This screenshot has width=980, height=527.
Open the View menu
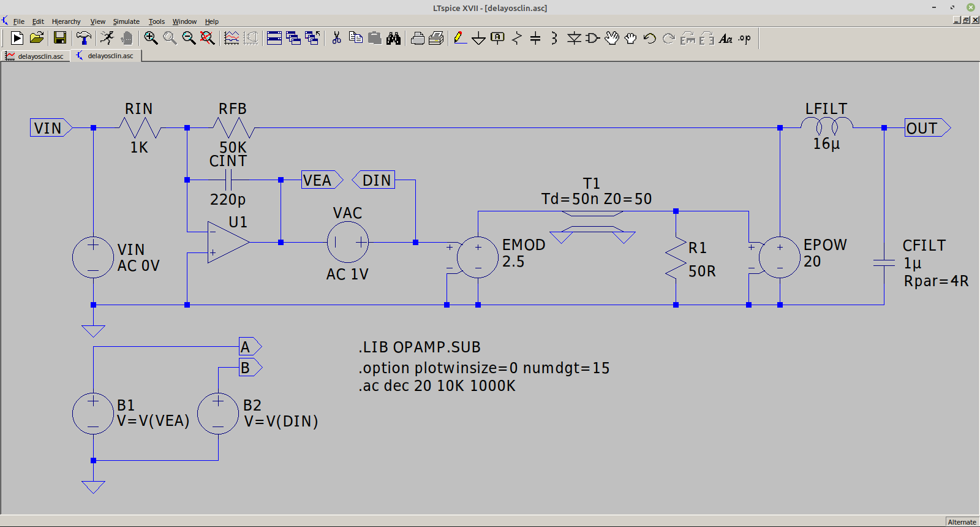(98, 21)
